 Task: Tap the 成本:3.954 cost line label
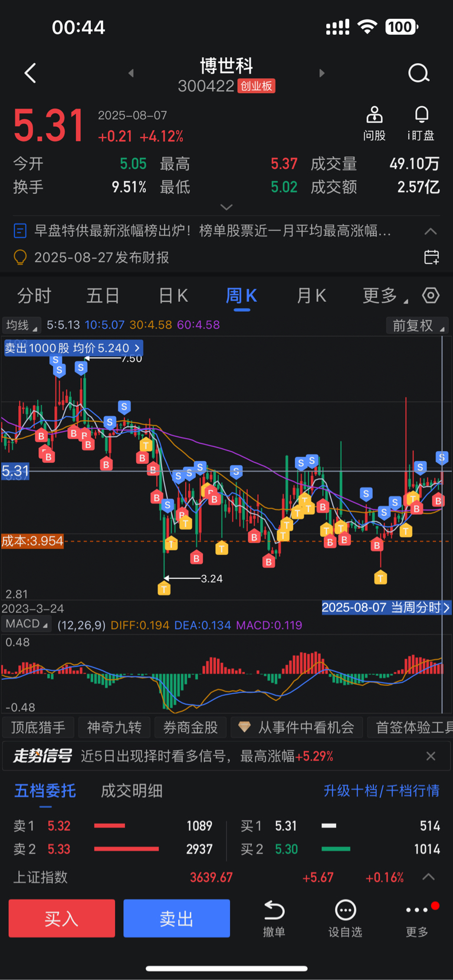point(32,541)
